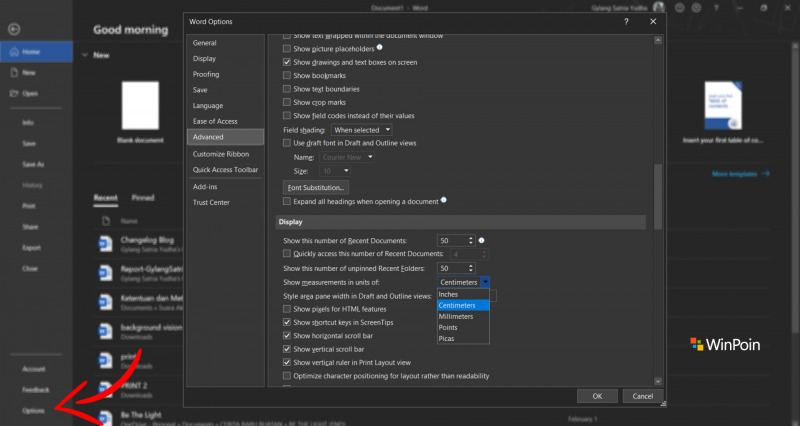Open the draft font Size dropdown
Screen dimensions: 800x426
coord(335,171)
